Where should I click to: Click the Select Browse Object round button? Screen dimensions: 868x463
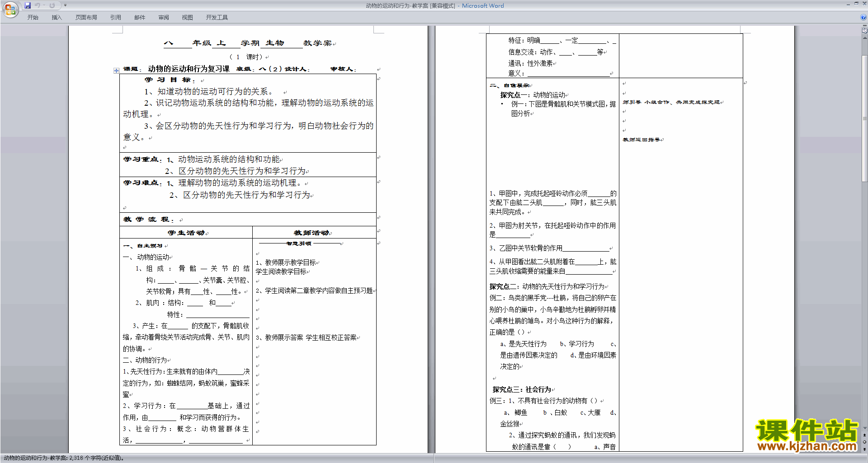point(864,442)
